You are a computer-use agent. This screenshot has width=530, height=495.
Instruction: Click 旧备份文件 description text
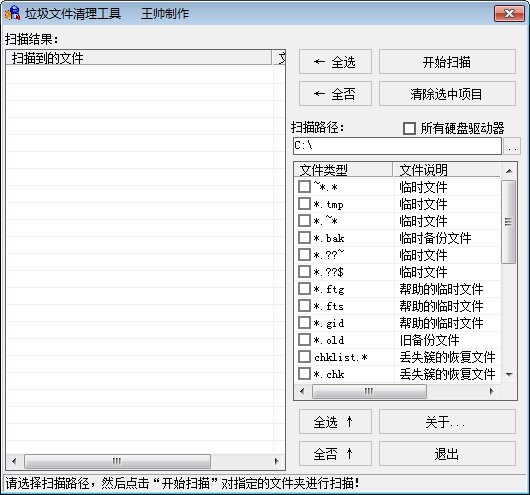tap(429, 340)
